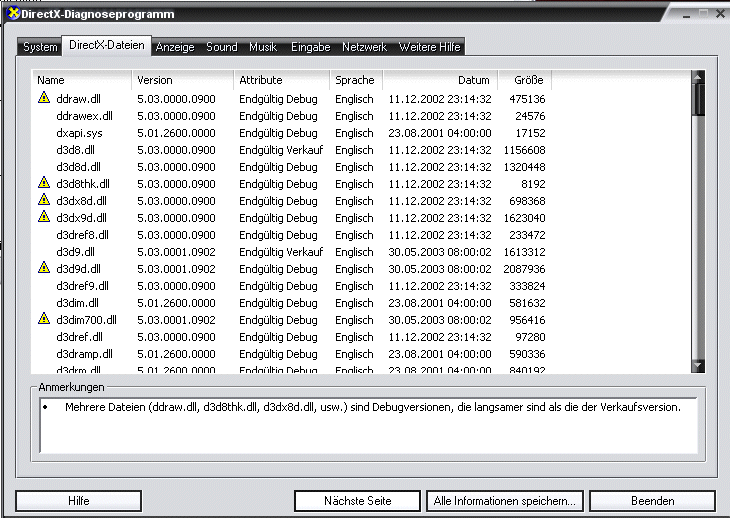Click the size value 1156608
Screen dimensions: 730x518
[524, 150]
